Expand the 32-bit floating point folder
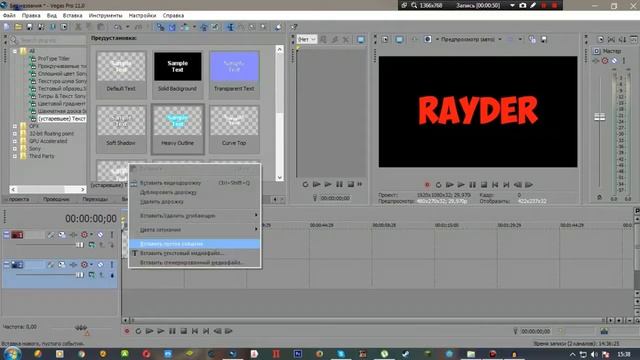640x360 pixels. (x=15, y=133)
